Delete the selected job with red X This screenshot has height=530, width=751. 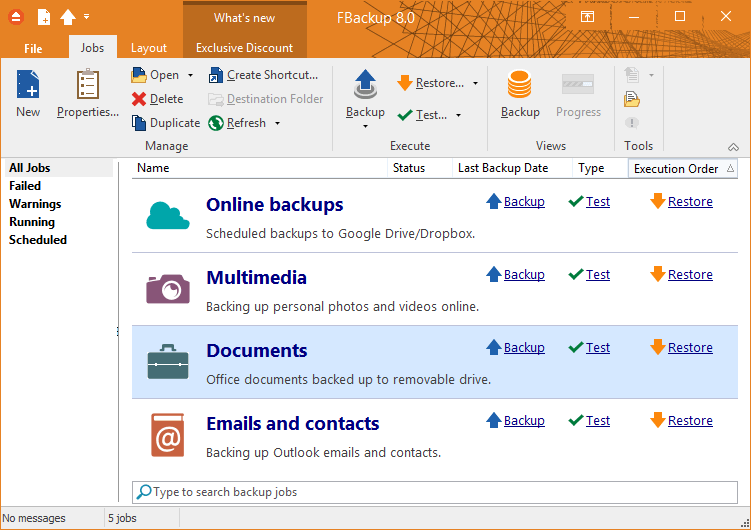pos(158,99)
